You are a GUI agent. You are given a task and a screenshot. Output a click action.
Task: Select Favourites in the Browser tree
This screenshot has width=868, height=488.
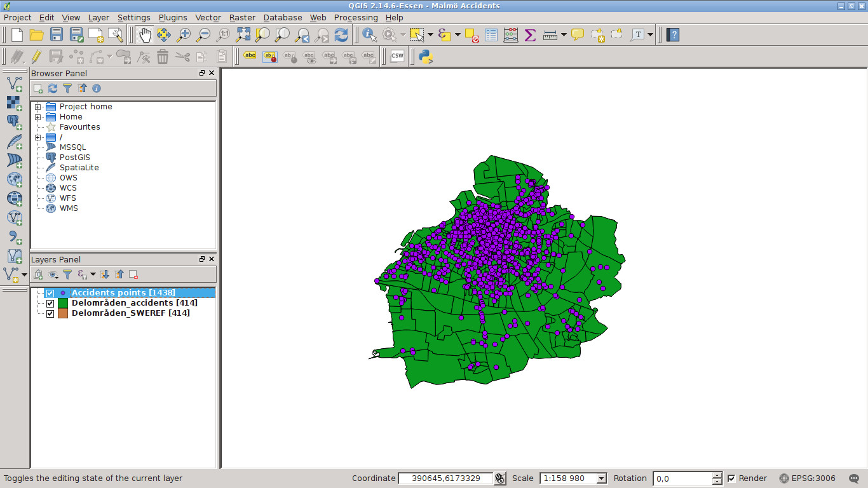click(80, 127)
